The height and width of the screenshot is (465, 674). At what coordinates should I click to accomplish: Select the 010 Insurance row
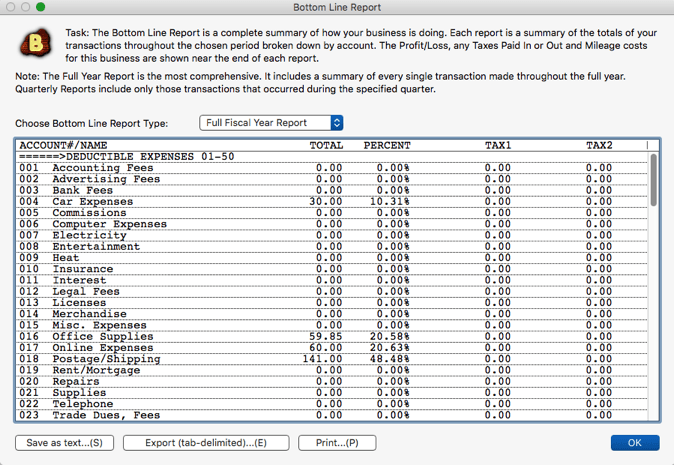point(332,269)
